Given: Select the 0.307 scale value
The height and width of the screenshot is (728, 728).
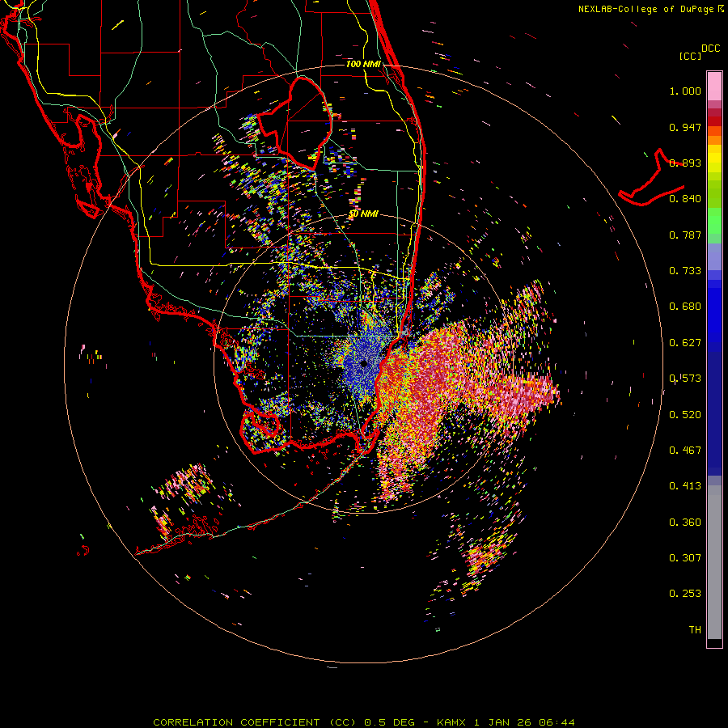Looking at the screenshot, I should [x=685, y=558].
